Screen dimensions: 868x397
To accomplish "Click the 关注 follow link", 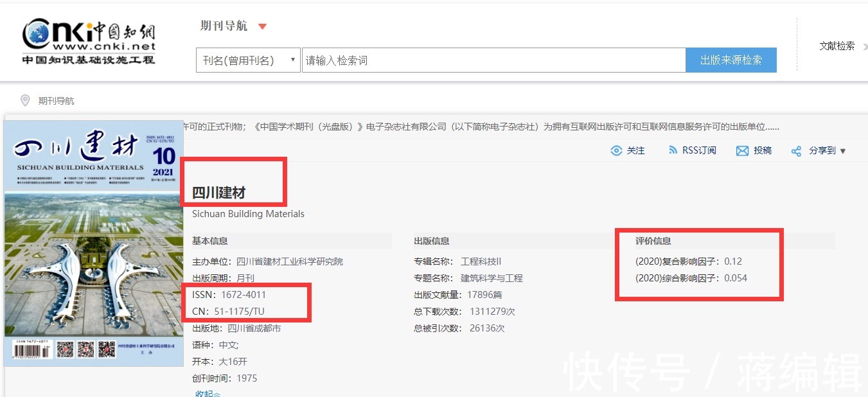I will coord(635,150).
